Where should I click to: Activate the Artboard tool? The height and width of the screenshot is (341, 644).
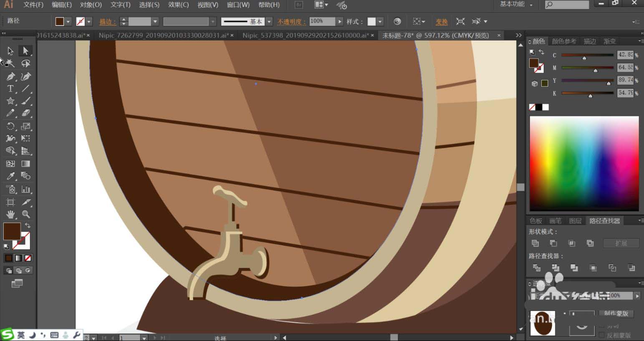click(x=10, y=202)
